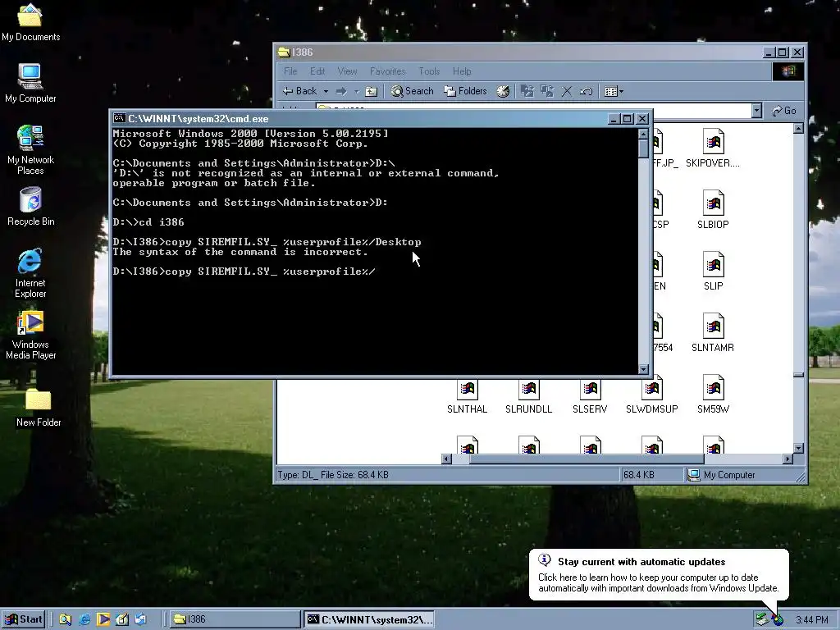The height and width of the screenshot is (630, 840).
Task: Click I386 horizontal scrollbar right arrow
Action: click(787, 459)
